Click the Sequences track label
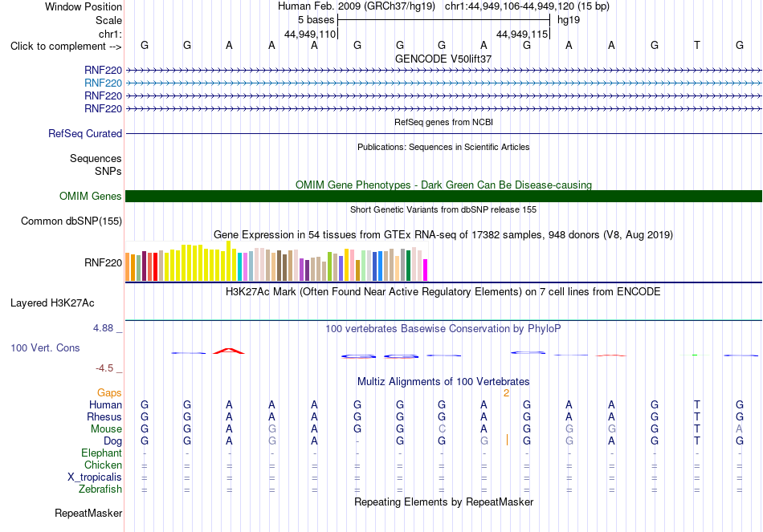 pos(96,159)
